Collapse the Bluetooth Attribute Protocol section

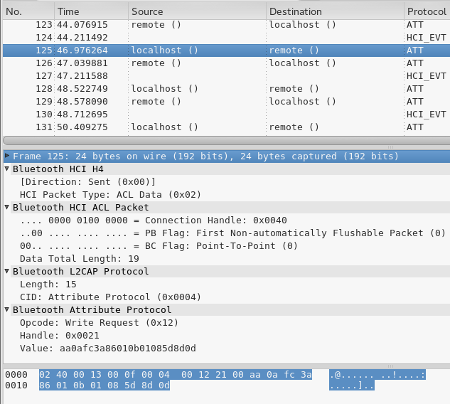point(7,309)
